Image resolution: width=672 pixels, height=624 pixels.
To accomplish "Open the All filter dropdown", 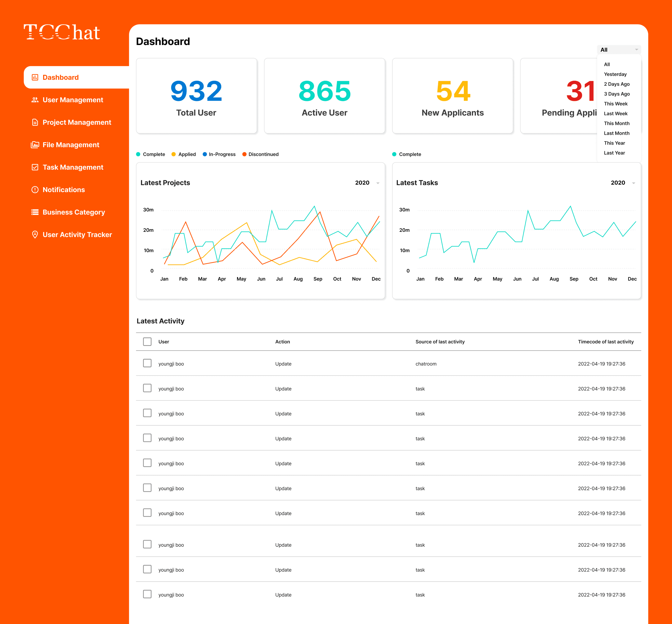I will [619, 50].
